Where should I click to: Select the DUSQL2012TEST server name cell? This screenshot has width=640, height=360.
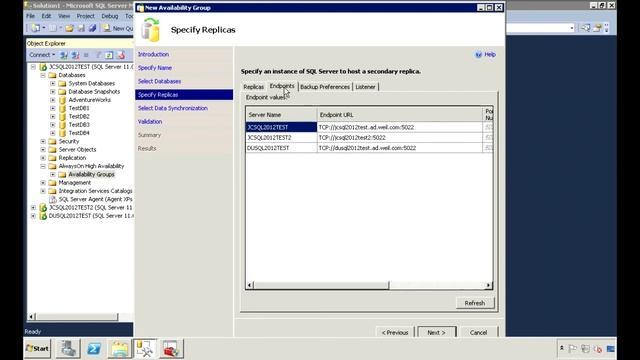(x=281, y=148)
